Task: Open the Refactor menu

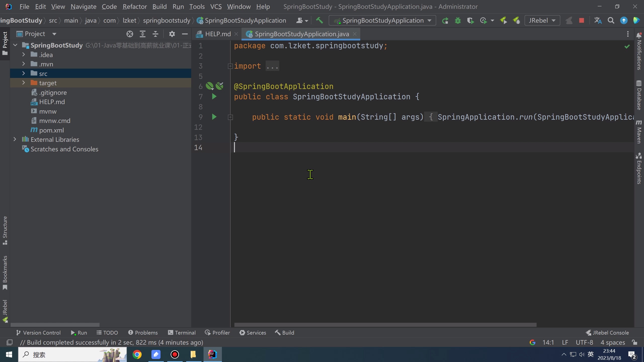Action: pos(135,7)
